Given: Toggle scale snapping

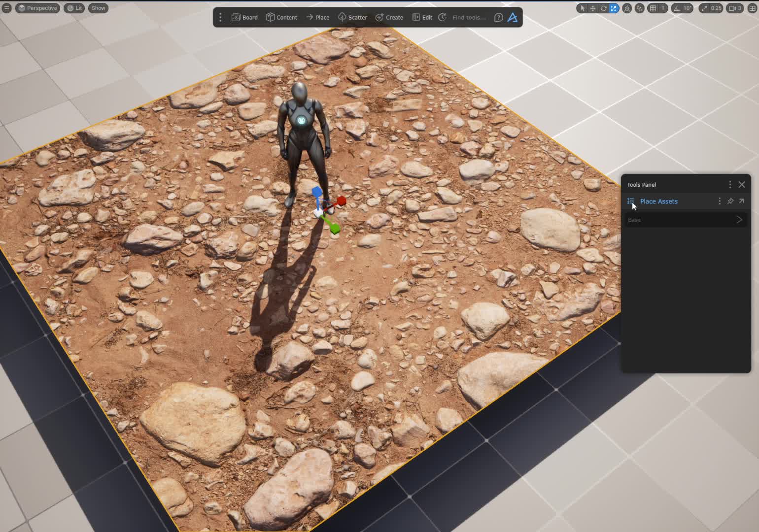Looking at the screenshot, I should pos(704,8).
